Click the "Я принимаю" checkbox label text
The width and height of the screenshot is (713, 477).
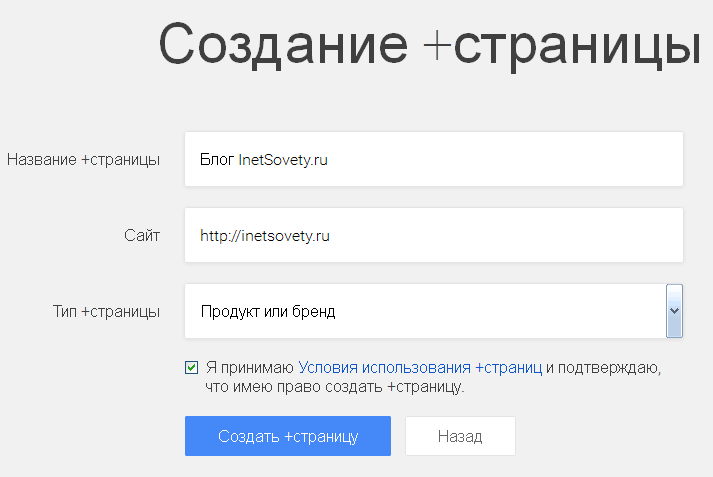[250, 367]
